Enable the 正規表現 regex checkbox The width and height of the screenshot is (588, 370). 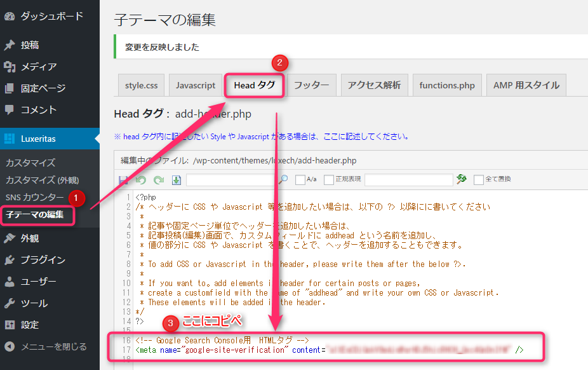[328, 180]
